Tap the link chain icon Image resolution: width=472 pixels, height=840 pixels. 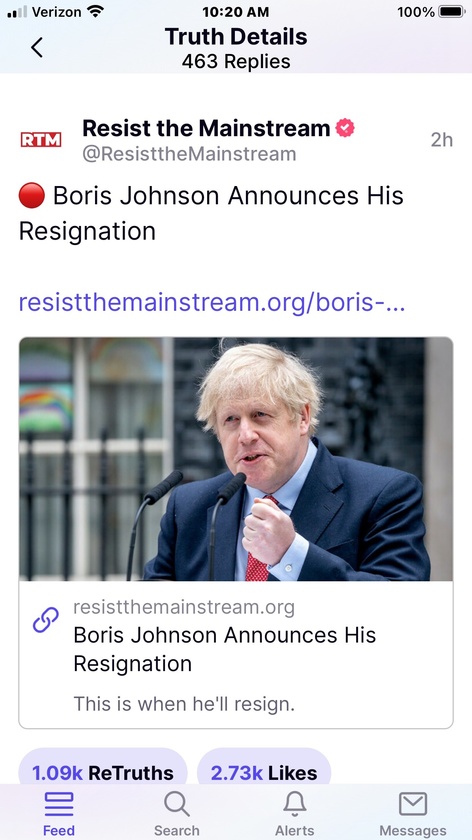[x=46, y=620]
